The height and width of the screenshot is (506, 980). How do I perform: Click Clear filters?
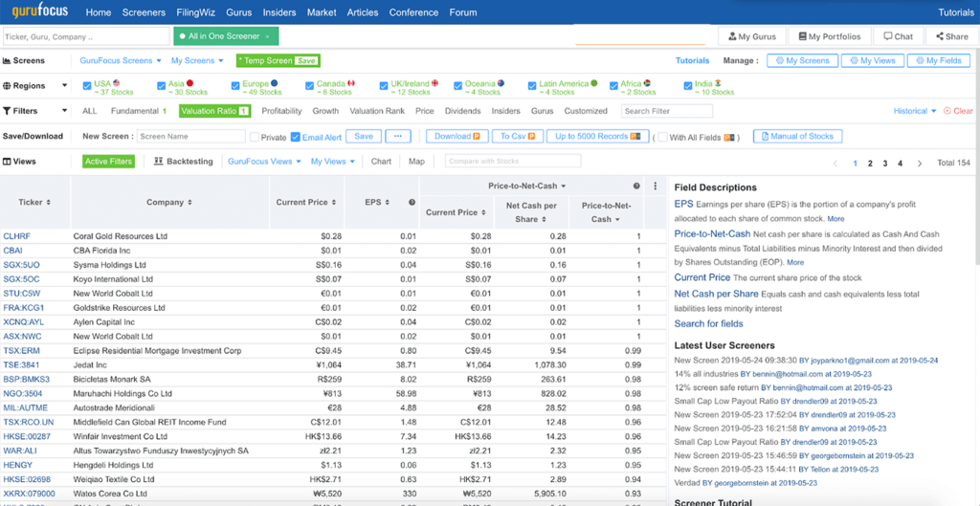(x=958, y=111)
